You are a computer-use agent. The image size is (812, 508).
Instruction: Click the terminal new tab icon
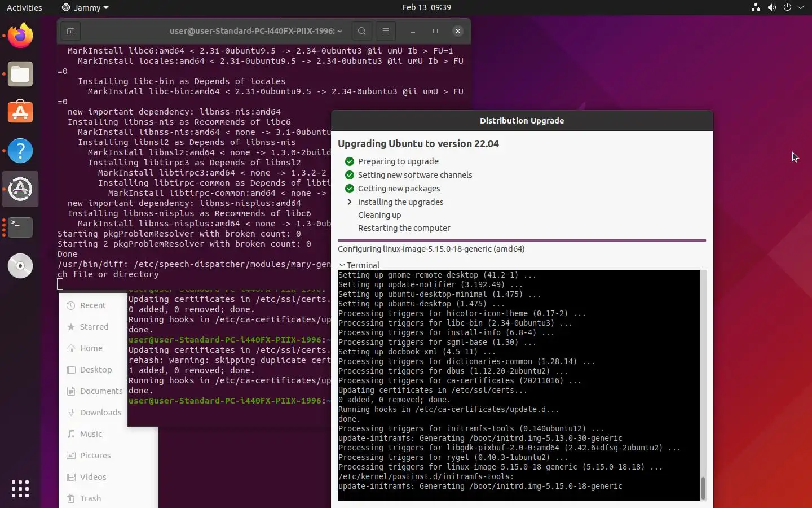70,31
